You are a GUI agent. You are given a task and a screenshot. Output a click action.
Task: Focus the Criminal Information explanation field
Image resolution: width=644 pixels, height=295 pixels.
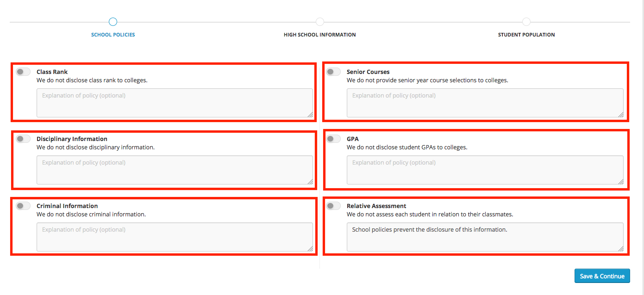pos(175,237)
